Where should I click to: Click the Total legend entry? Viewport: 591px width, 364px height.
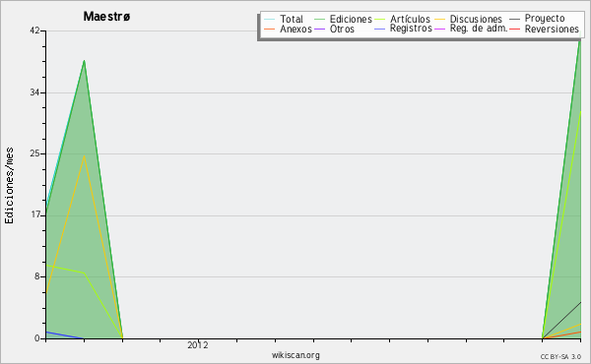click(x=284, y=19)
